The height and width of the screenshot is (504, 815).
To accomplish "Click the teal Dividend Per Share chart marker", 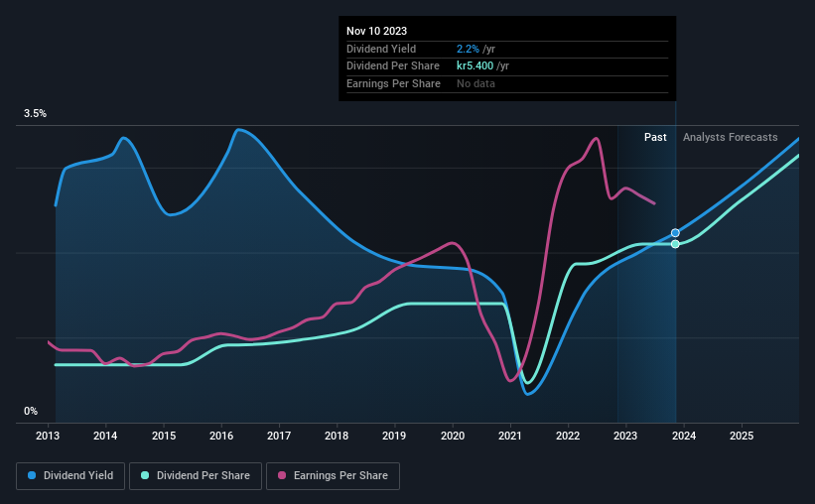I will [675, 244].
